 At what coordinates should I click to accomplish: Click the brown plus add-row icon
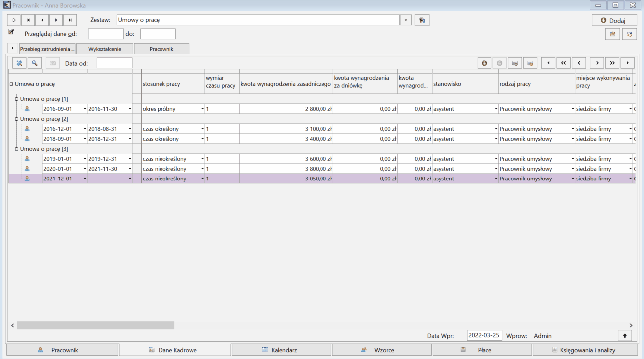484,63
